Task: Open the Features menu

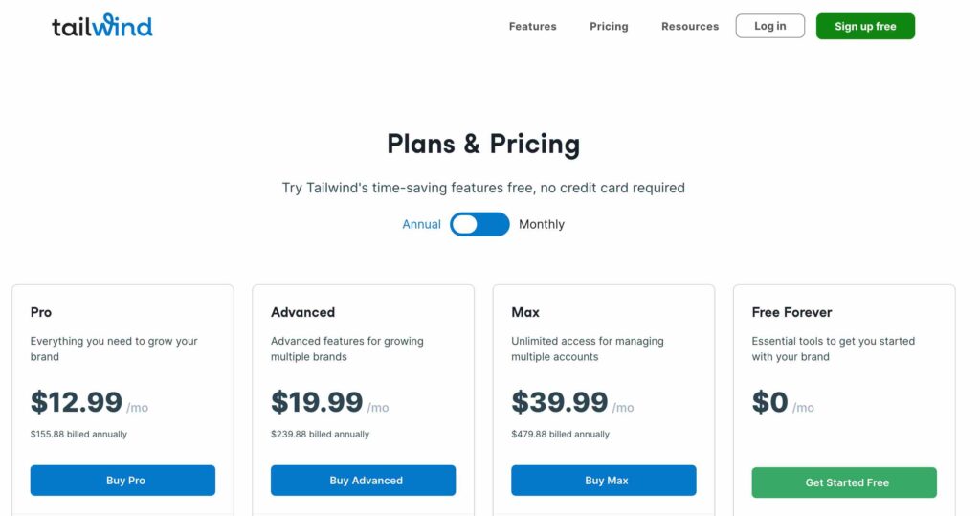Action: [532, 26]
